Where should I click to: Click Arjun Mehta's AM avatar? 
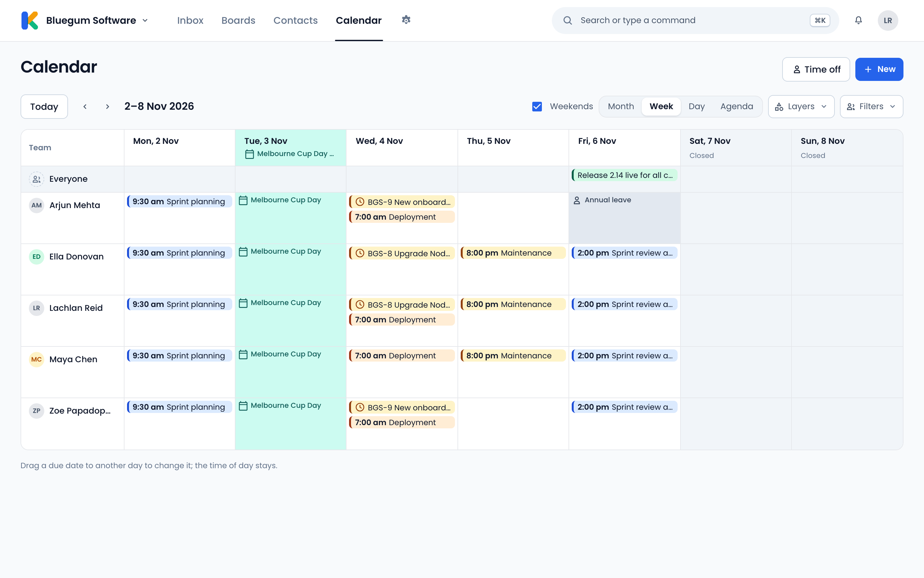(37, 205)
